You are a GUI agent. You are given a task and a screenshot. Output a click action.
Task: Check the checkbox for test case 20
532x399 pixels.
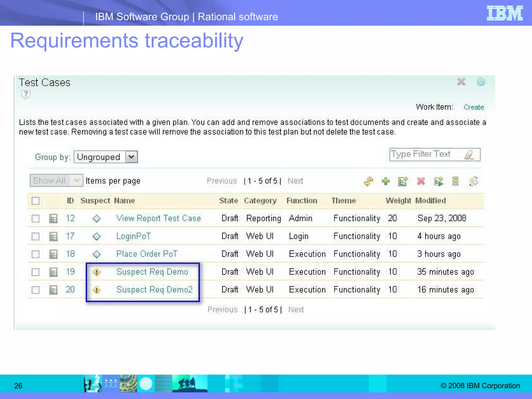pyautogui.click(x=35, y=290)
